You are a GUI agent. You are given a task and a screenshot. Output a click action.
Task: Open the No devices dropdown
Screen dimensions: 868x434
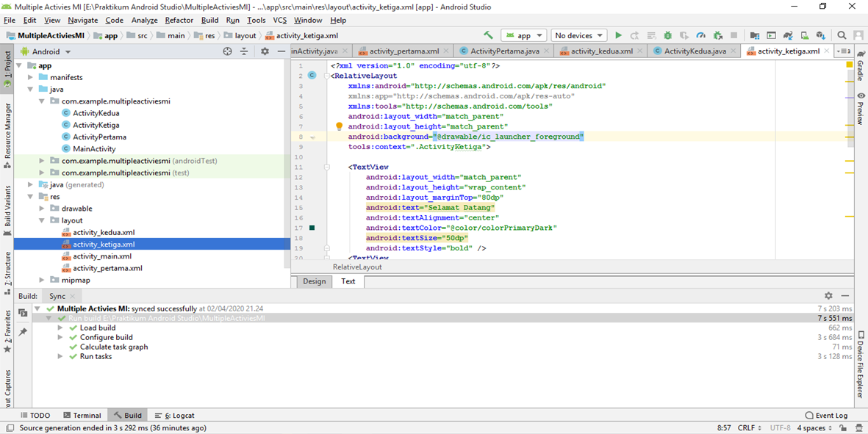click(579, 35)
